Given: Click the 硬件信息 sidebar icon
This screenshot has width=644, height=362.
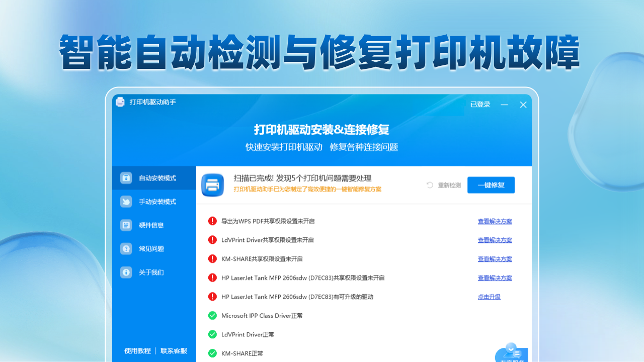Looking at the screenshot, I should point(126,225).
